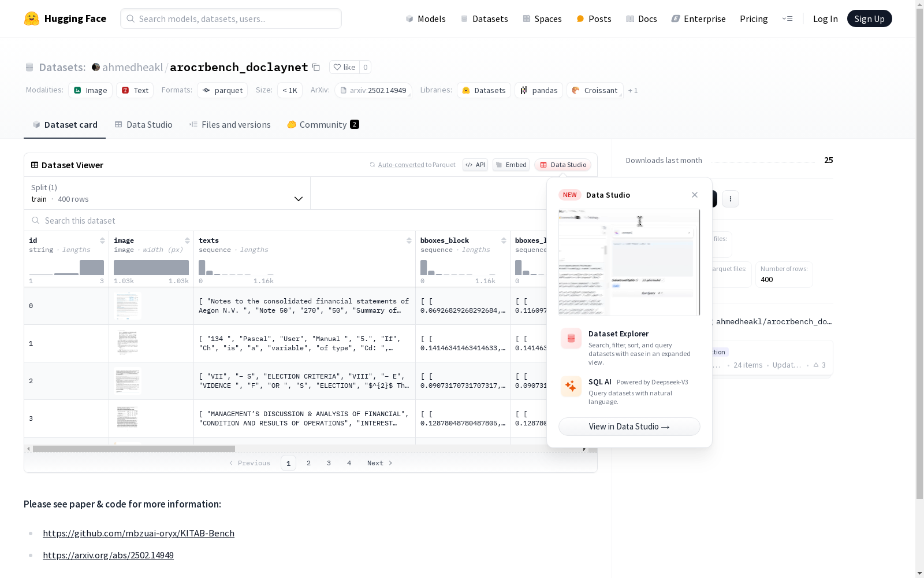Go to page 4 of dataset

pos(349,463)
